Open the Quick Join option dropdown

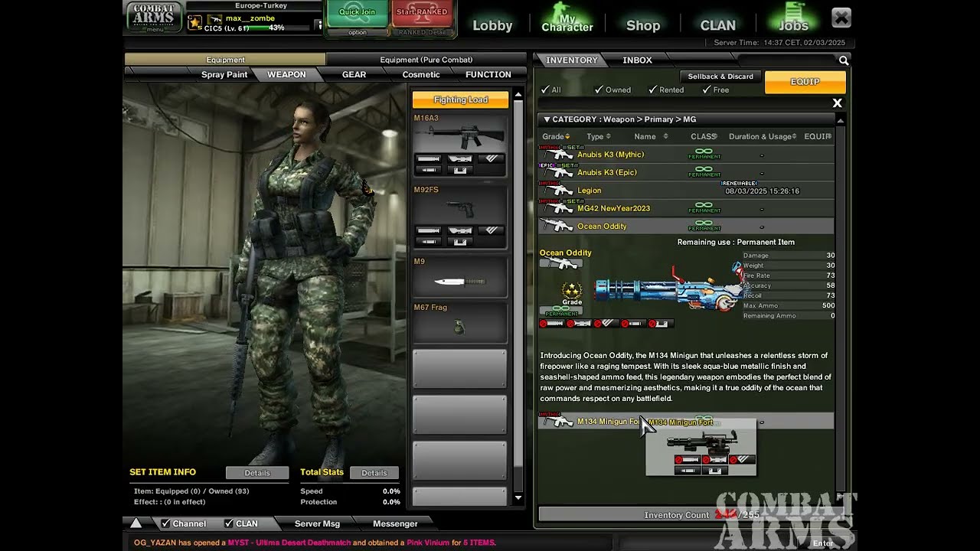(358, 32)
